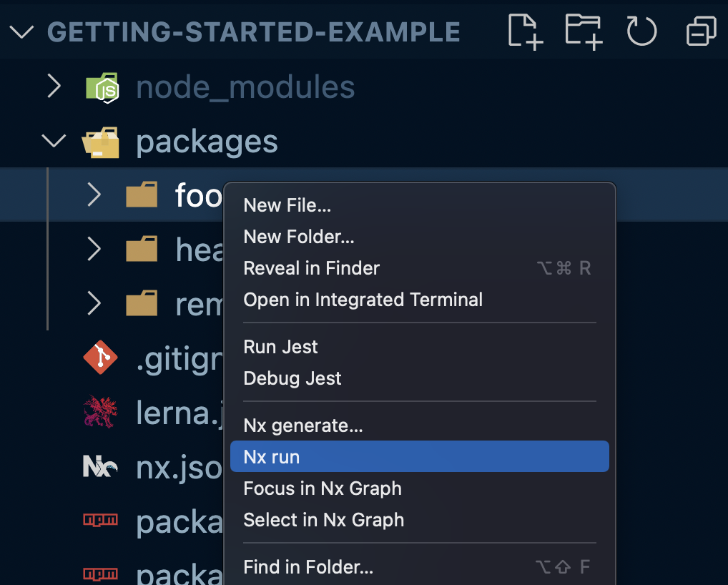The image size is (728, 585).
Task: Expand the foo folder chevron
Action: 94,195
